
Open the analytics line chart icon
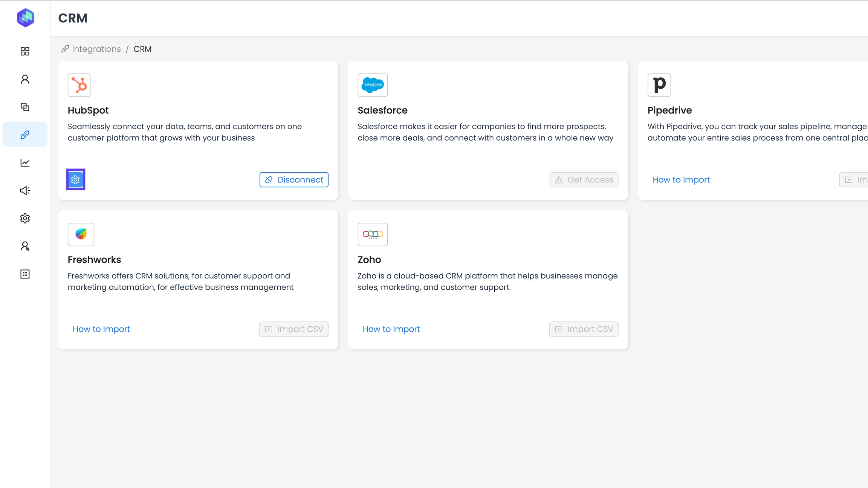coord(25,162)
